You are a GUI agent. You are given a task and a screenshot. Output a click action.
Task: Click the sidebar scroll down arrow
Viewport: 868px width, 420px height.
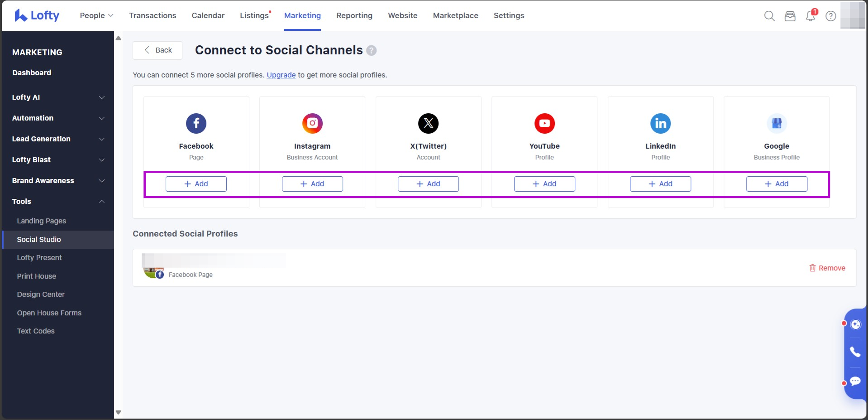[x=119, y=412]
